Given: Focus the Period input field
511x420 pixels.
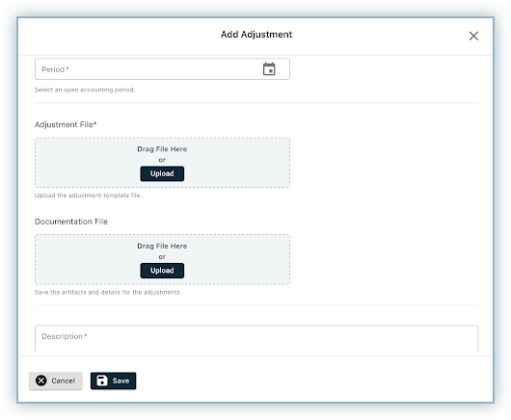Looking at the screenshot, I should coord(162,69).
